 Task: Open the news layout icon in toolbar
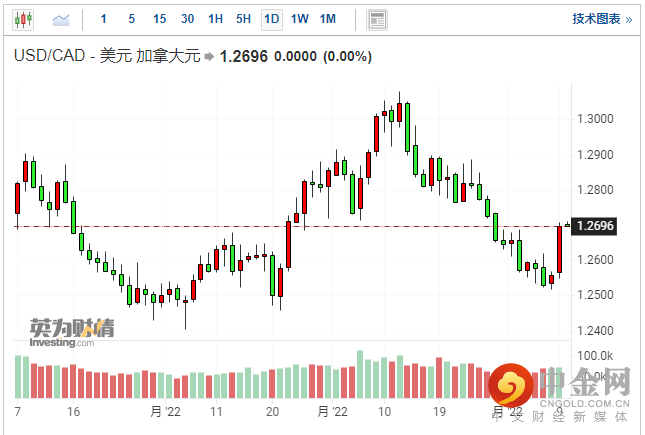pyautogui.click(x=377, y=19)
